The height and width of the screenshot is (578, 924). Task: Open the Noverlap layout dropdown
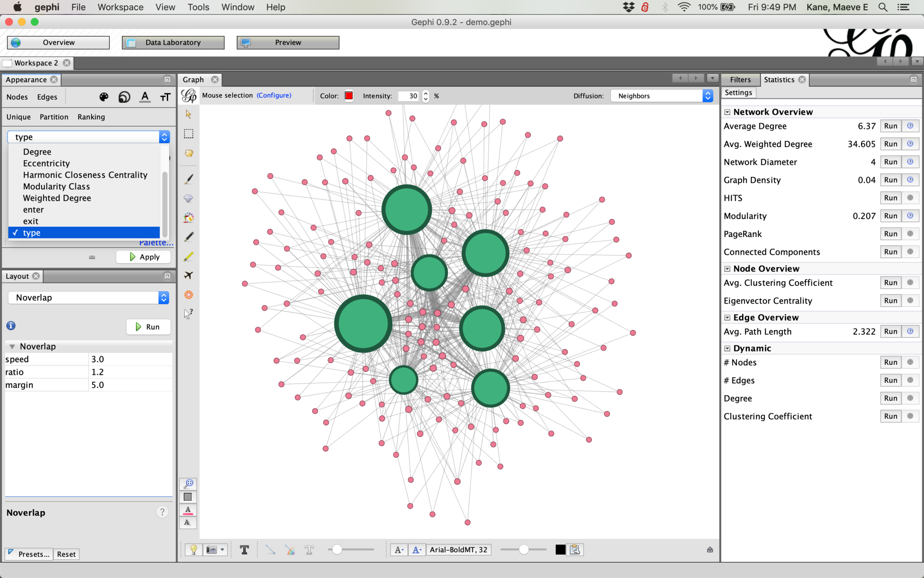pos(89,298)
